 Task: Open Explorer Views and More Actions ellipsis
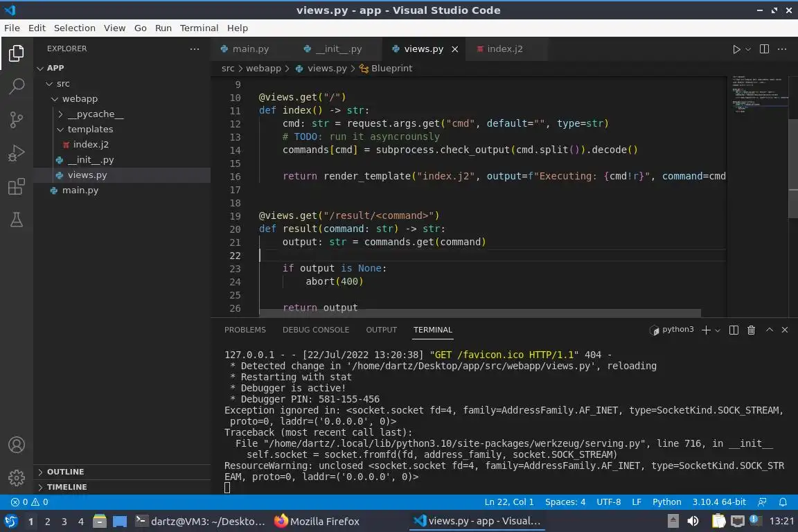click(x=195, y=49)
